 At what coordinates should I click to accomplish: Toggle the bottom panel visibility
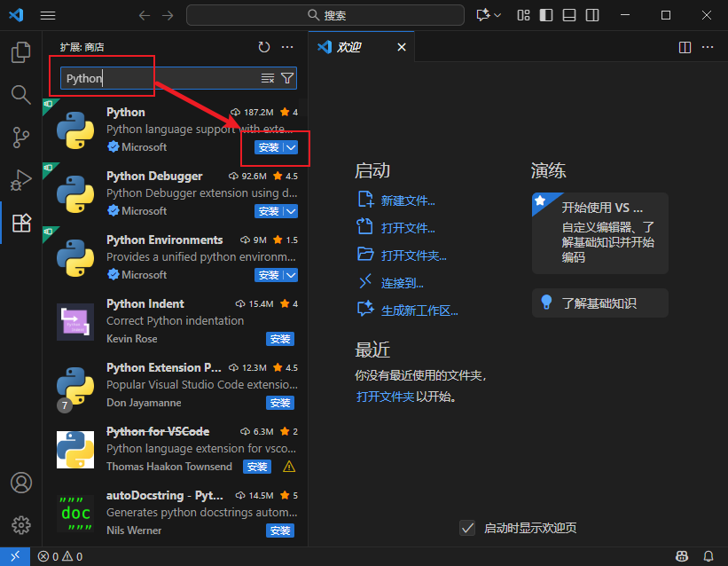click(568, 15)
